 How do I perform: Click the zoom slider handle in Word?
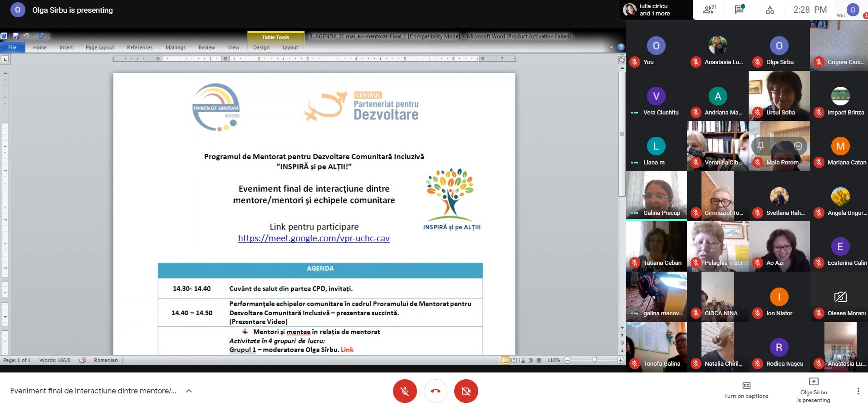point(594,360)
